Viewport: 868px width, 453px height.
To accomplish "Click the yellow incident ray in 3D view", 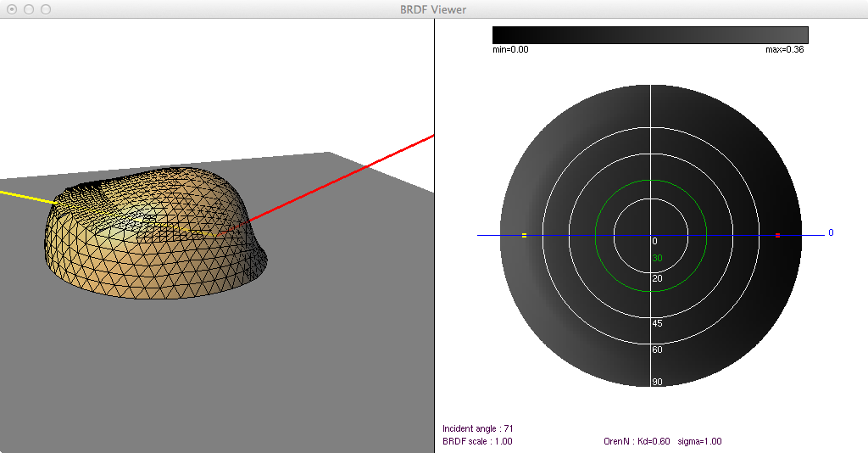I will (25, 197).
